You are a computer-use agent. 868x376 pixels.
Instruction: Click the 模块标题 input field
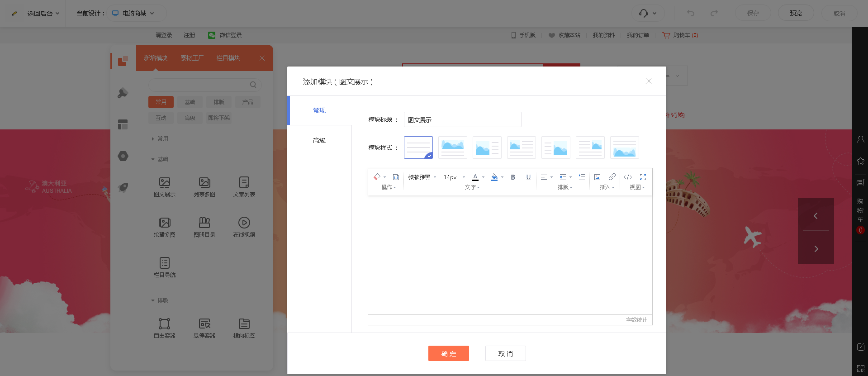[x=462, y=119]
